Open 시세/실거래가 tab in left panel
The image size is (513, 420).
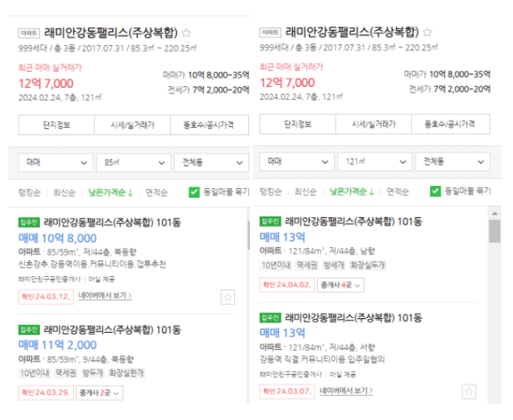[132, 125]
